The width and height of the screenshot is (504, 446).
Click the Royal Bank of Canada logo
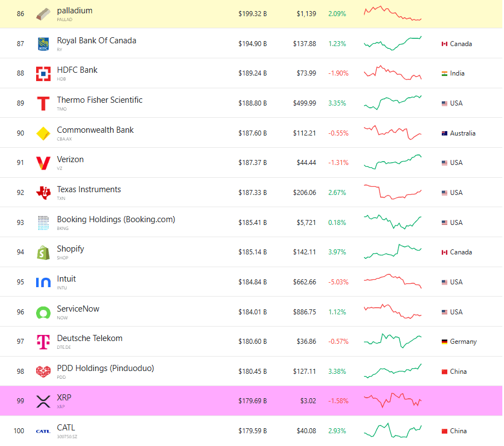43,44
